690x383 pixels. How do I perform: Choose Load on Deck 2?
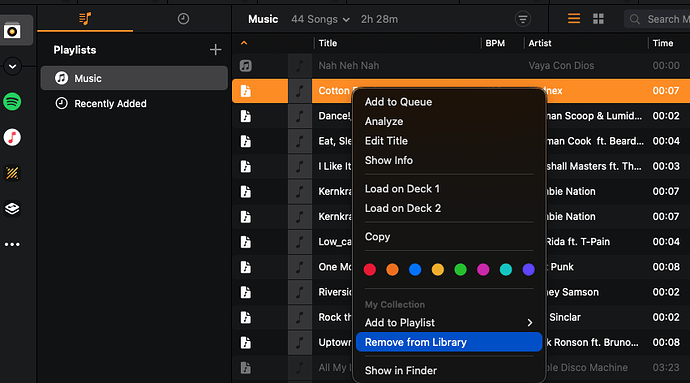(449, 208)
